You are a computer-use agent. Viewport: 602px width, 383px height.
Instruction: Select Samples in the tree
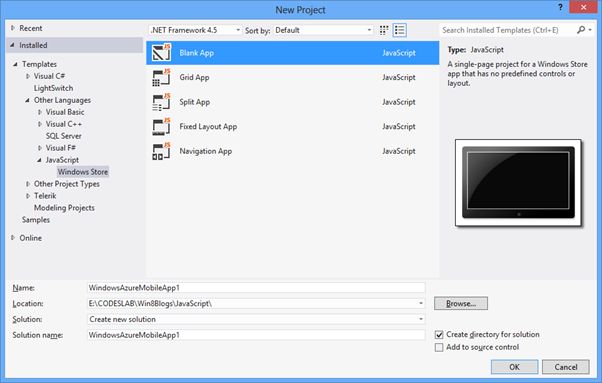[36, 220]
